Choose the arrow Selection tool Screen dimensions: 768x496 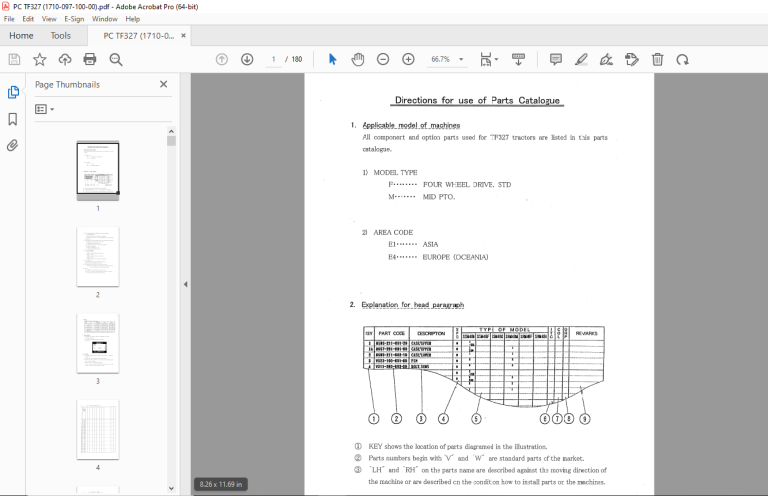[333, 60]
